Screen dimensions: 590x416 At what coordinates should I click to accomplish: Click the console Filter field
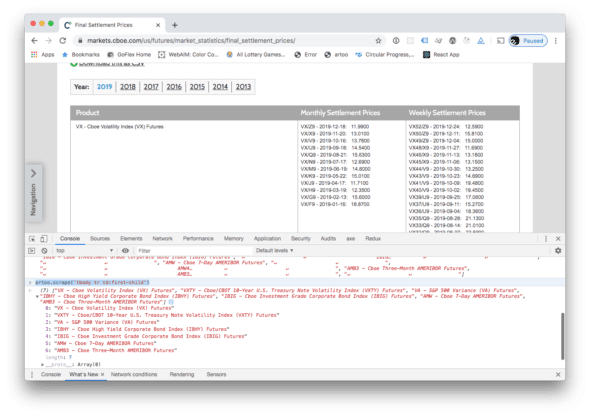point(193,251)
